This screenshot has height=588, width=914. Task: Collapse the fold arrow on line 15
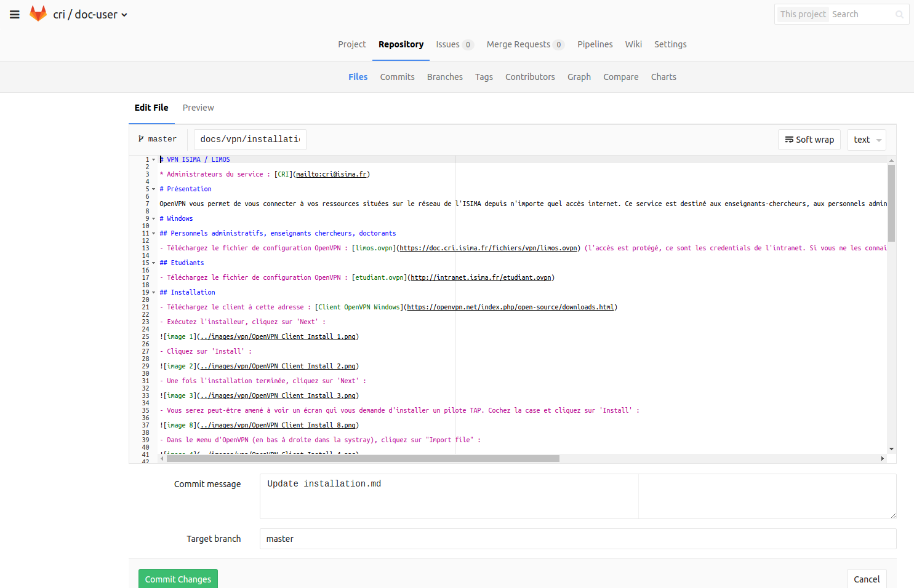(x=153, y=263)
